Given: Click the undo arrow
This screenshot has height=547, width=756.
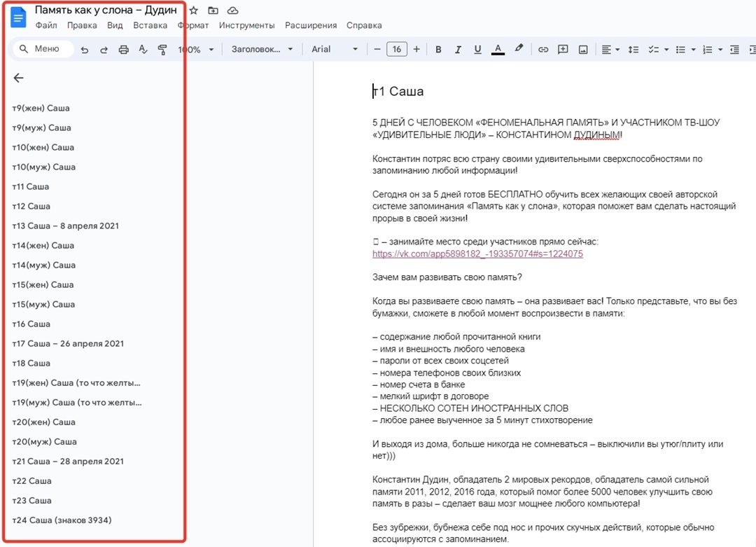Looking at the screenshot, I should (85, 49).
